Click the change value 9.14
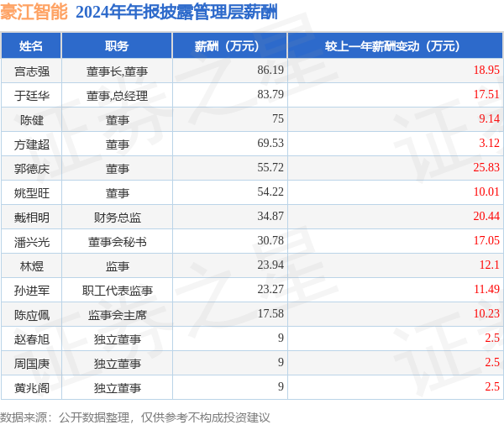Viewport: 504px width, 425px height. (x=489, y=118)
